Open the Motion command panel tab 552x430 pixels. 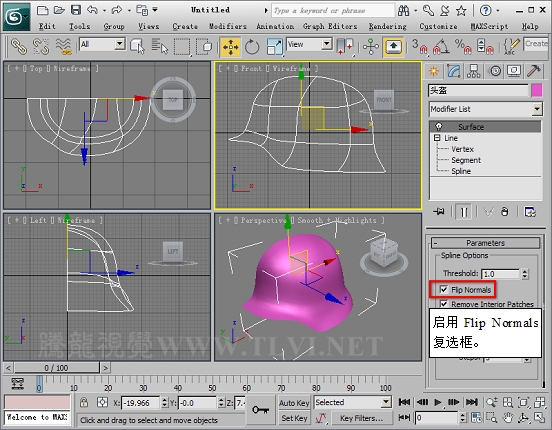495,71
